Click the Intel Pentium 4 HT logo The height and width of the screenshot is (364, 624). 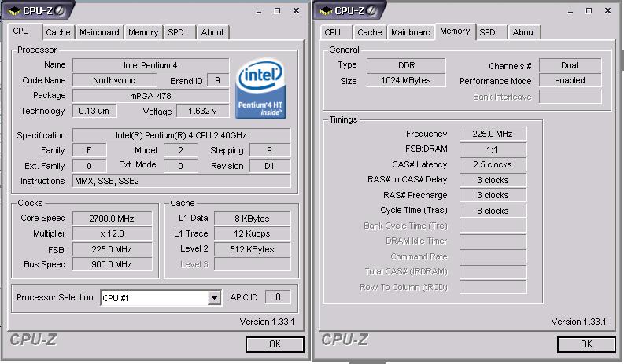pyautogui.click(x=260, y=88)
